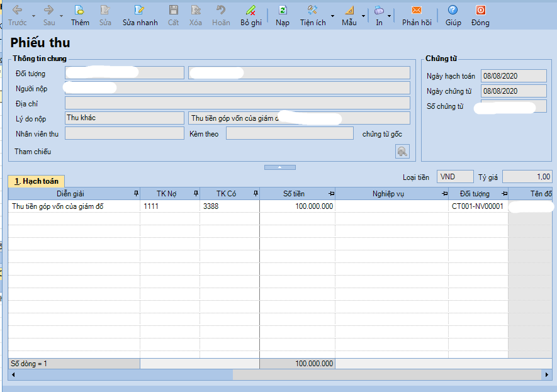Collapse the header panel with up arrow
Image resolution: width=557 pixels, height=392 pixels.
tap(279, 167)
